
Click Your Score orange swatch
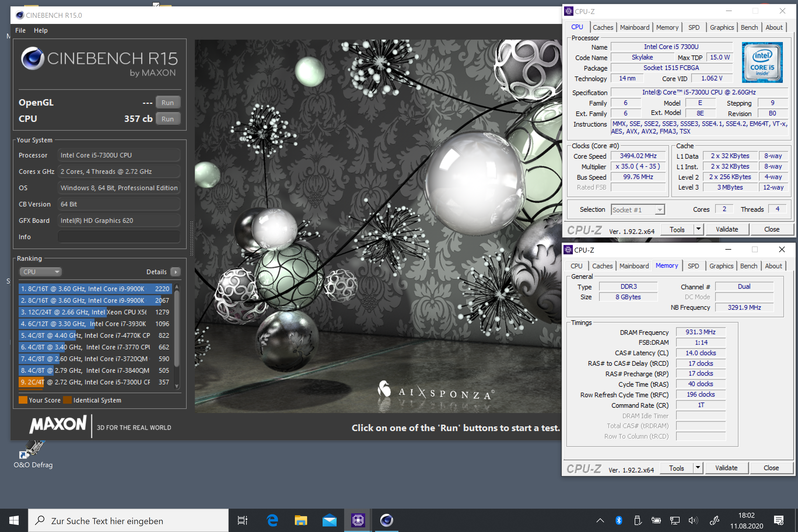pyautogui.click(x=23, y=400)
